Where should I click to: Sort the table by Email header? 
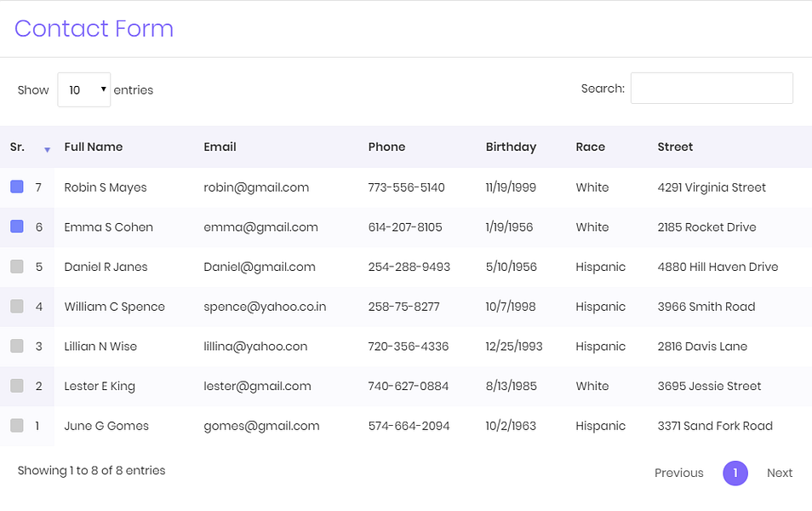click(x=220, y=146)
